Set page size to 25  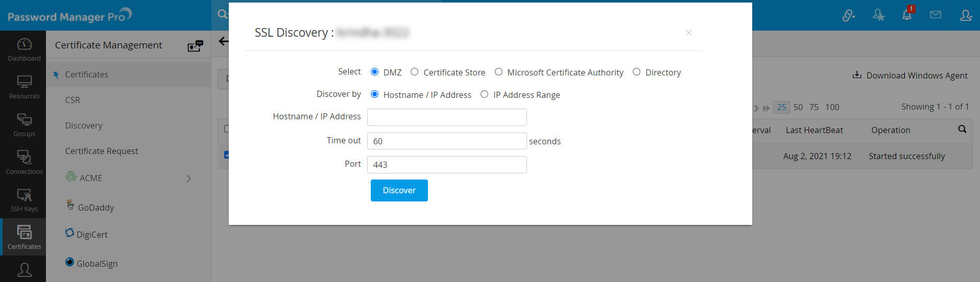tap(781, 107)
